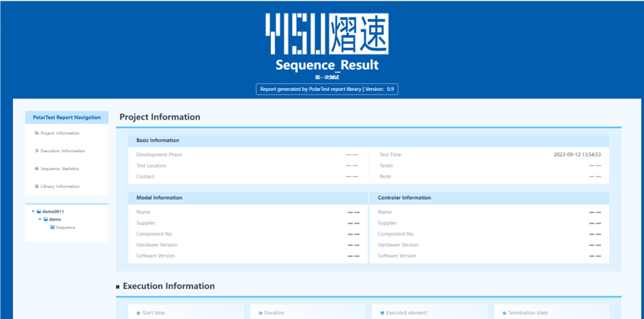The height and width of the screenshot is (319, 644).
Task: Click the Executed element icon
Action: point(383,313)
